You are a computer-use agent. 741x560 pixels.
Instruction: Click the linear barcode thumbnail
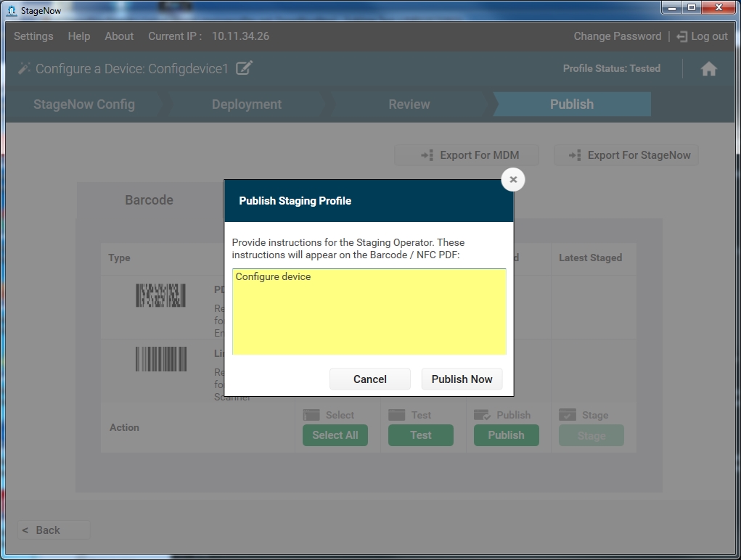(160, 359)
